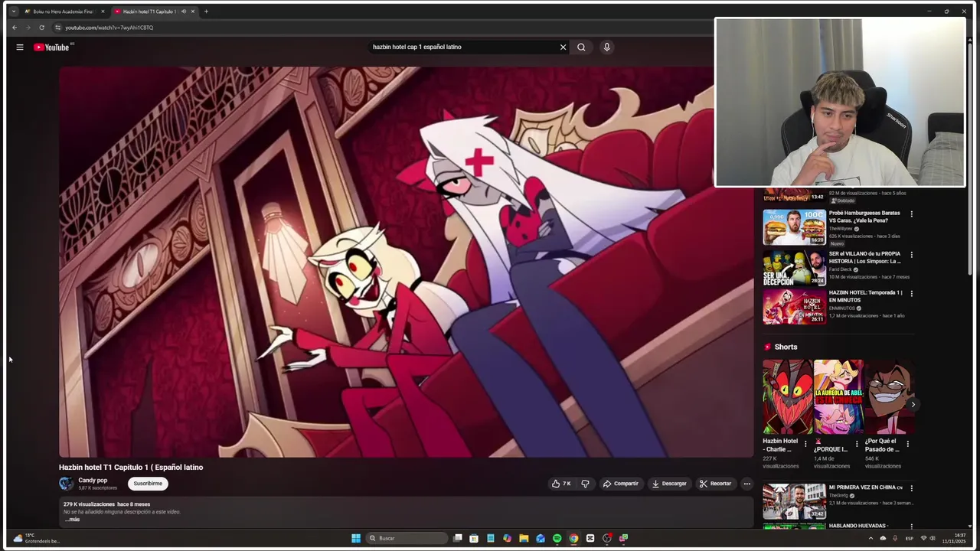The image size is (980, 551).
Task: Like the video with thumbs up
Action: click(x=560, y=484)
